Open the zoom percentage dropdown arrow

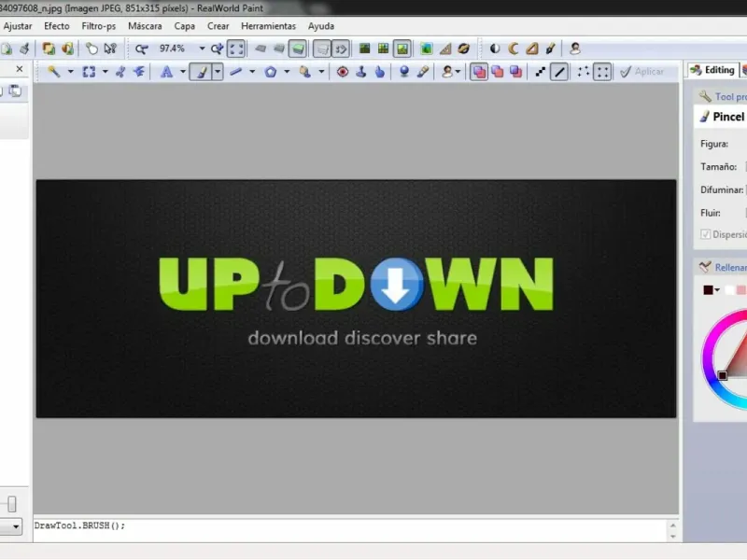202,49
